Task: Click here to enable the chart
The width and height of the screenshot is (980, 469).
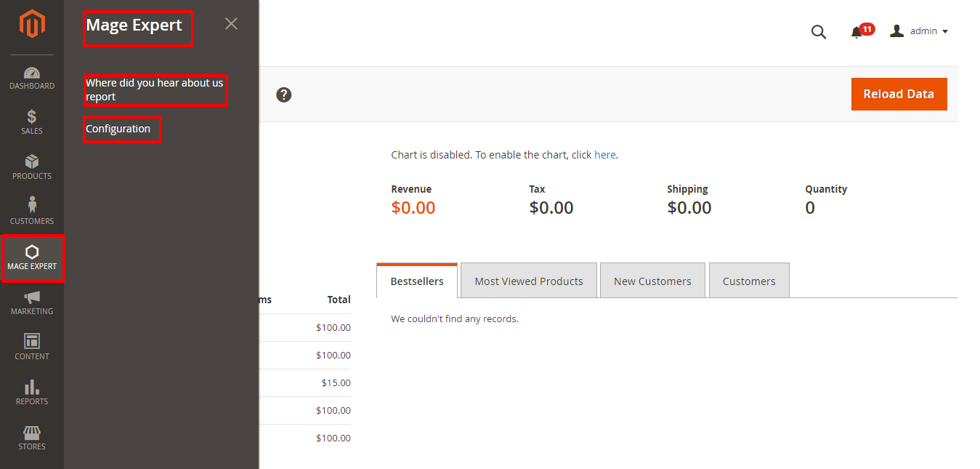Action: [605, 154]
